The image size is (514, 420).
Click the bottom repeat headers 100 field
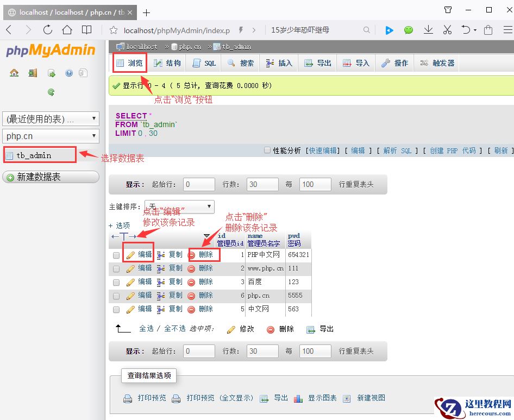[315, 351]
